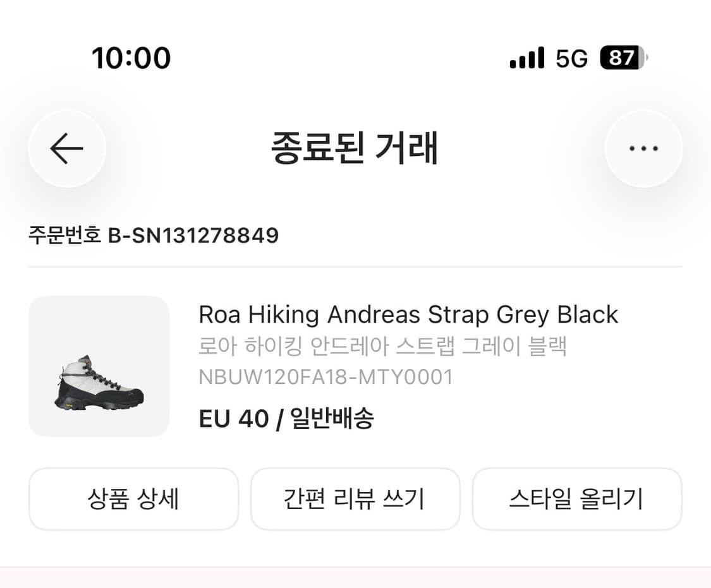Tap the pink footer area at bottom
Viewport: 711px width, 588px height.
click(355, 578)
